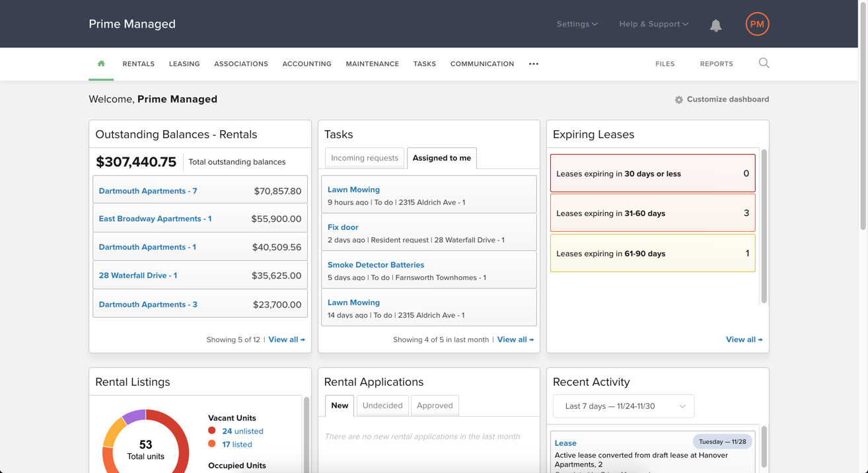The height and width of the screenshot is (473, 868).
Task: Open the notifications bell
Action: [715, 25]
